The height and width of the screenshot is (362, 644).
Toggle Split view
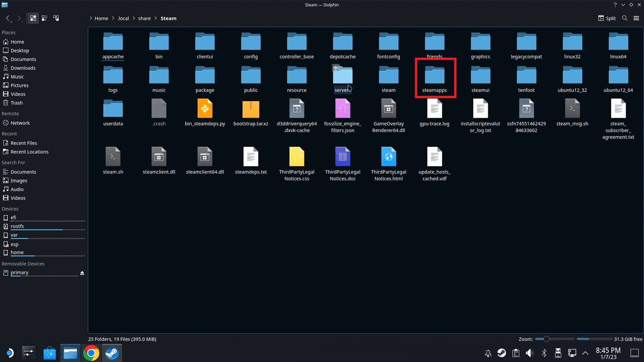click(x=607, y=18)
